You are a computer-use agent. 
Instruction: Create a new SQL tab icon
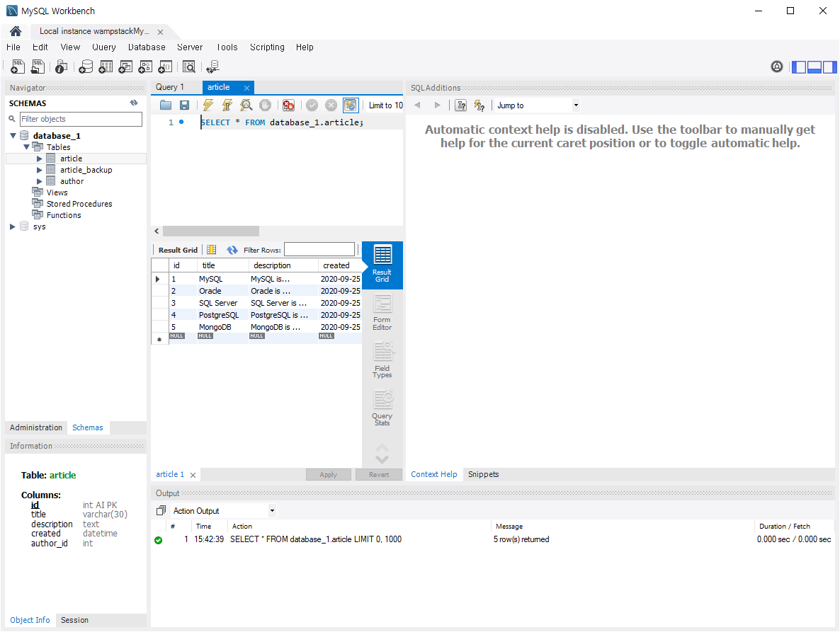pos(18,67)
